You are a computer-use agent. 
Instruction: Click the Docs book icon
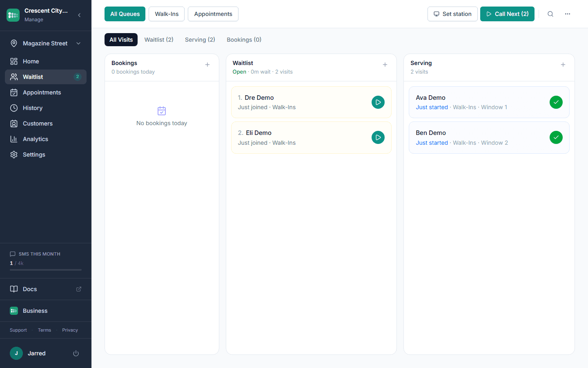click(14, 289)
